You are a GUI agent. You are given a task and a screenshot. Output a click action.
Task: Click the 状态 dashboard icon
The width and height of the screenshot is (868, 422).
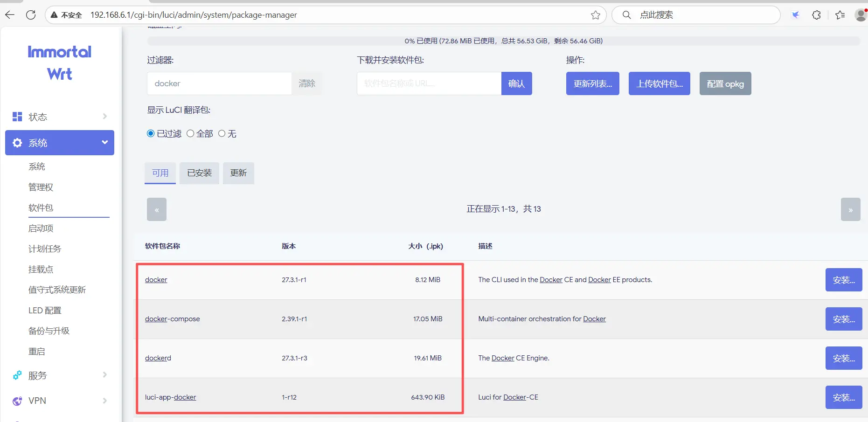pyautogui.click(x=17, y=117)
